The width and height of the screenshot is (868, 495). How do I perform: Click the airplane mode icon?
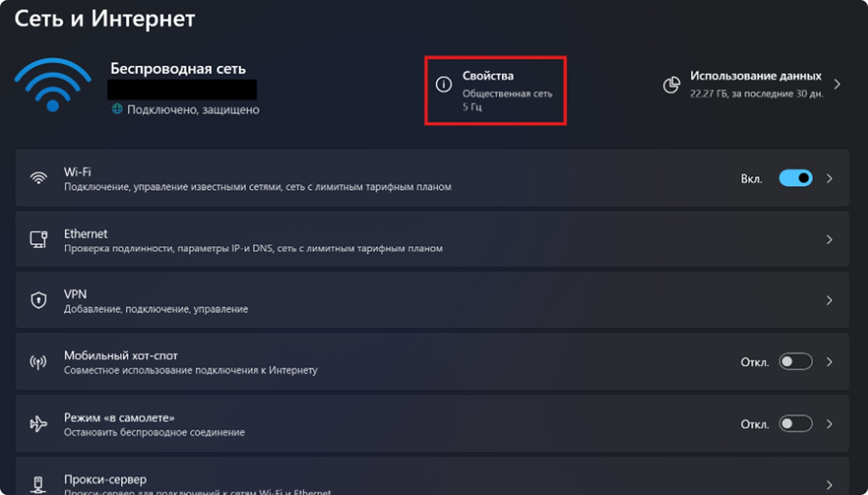38,424
